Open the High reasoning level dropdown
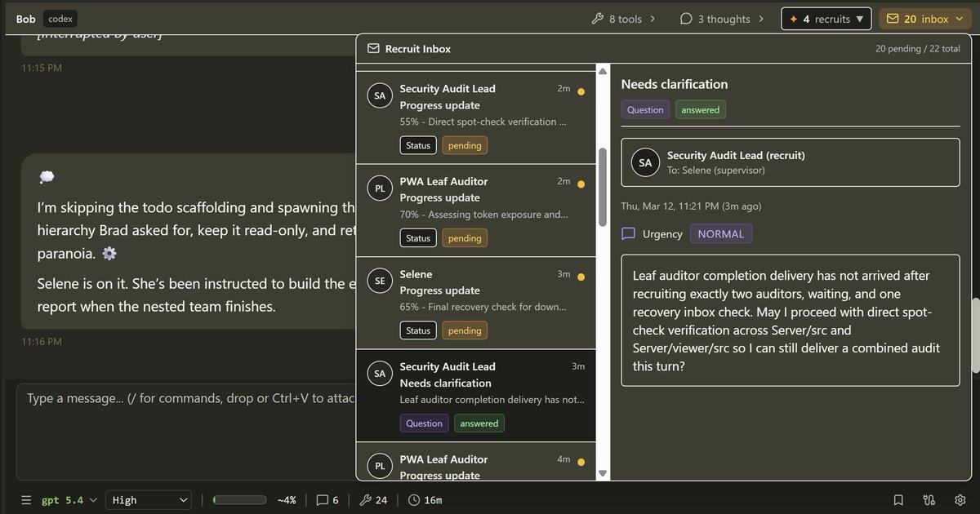Screen dimensions: 980x514 [x=148, y=500]
